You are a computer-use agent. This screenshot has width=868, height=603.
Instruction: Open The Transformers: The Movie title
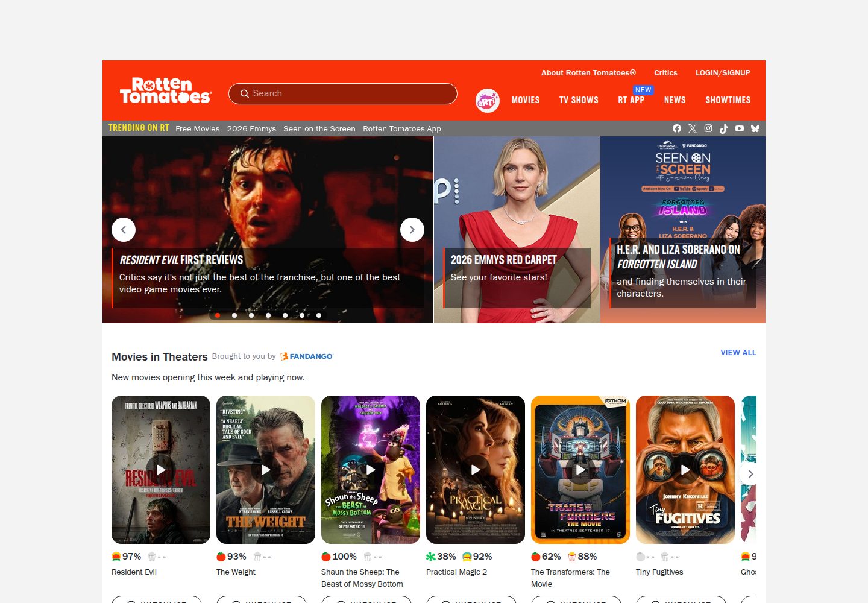pyautogui.click(x=570, y=578)
